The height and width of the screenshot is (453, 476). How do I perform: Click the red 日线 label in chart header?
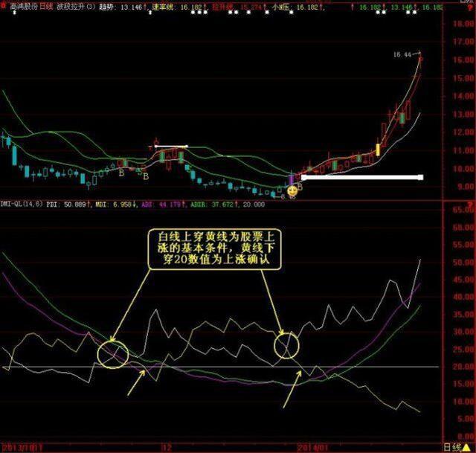click(x=47, y=7)
